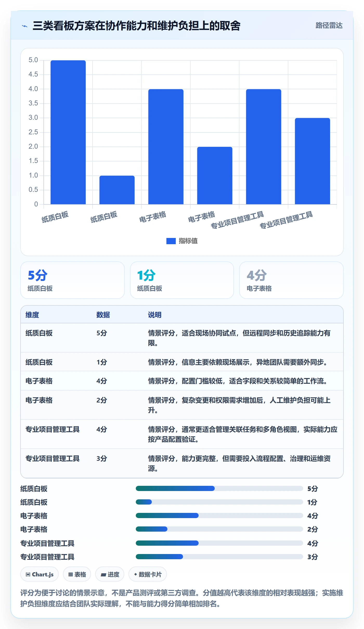This screenshot has width=364, height=629.
Task: Click the 维度 column header
Action: (x=32, y=315)
